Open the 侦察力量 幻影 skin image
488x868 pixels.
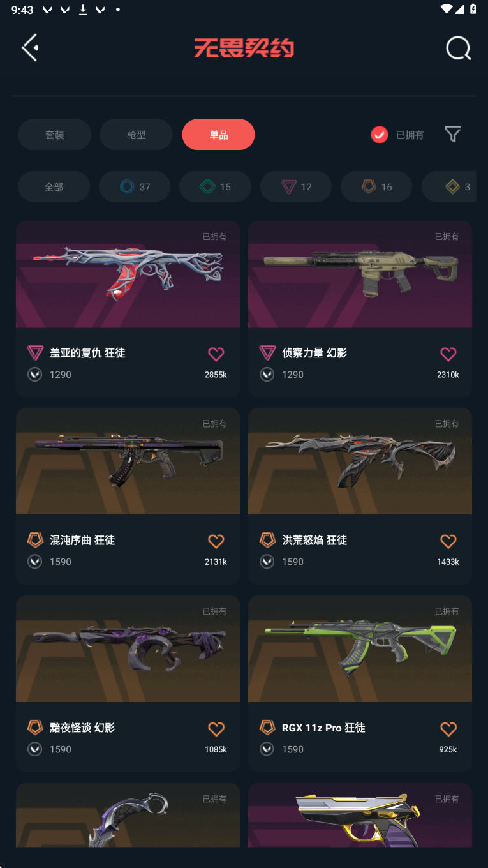point(360,274)
